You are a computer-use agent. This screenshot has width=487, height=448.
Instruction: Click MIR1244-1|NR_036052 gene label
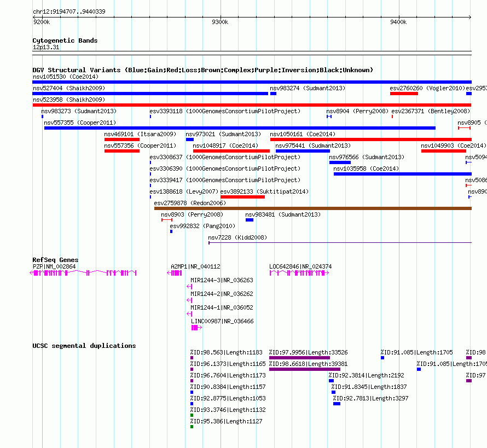click(222, 307)
